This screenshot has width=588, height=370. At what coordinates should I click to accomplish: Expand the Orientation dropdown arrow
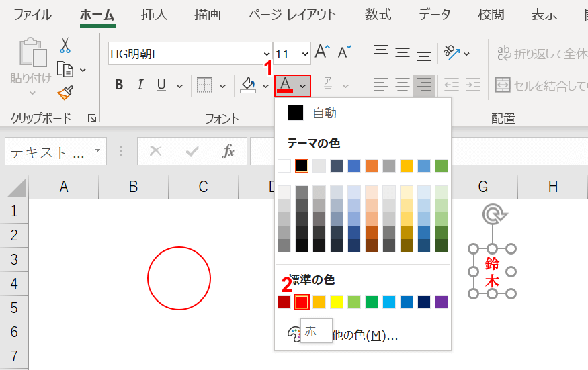click(466, 54)
